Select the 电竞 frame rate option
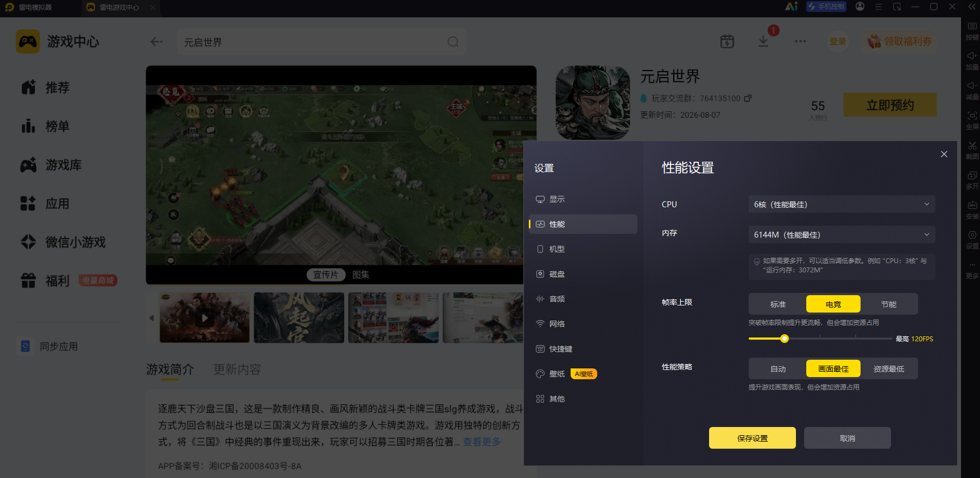Image resolution: width=980 pixels, height=478 pixels. pos(833,304)
